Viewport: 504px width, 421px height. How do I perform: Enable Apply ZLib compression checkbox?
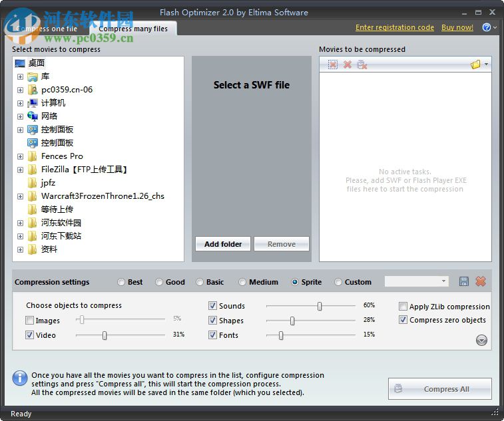403,307
